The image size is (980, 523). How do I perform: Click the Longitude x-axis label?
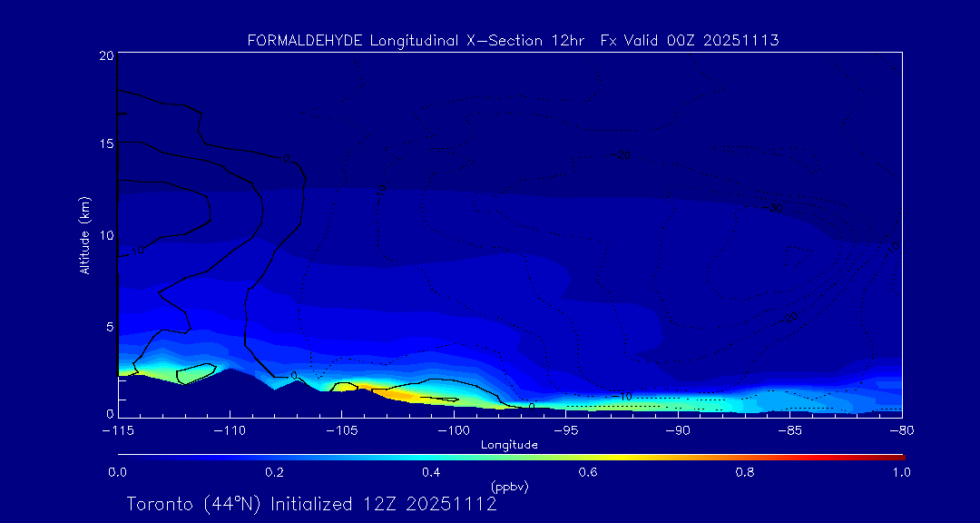point(509,445)
